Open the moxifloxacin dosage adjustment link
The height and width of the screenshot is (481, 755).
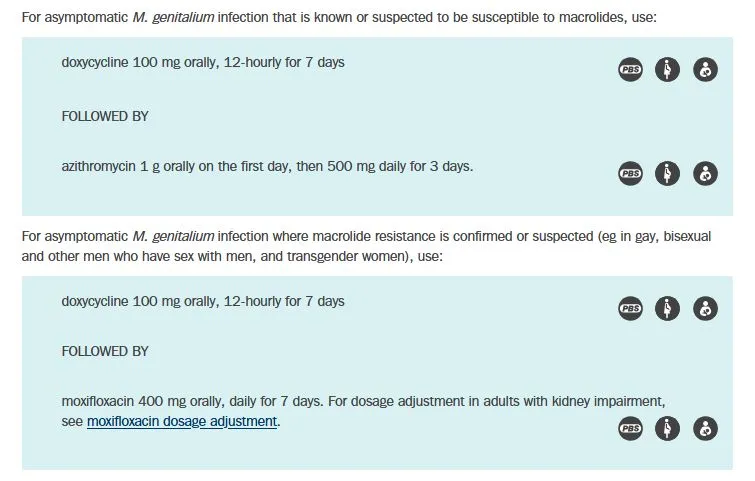[x=182, y=422]
